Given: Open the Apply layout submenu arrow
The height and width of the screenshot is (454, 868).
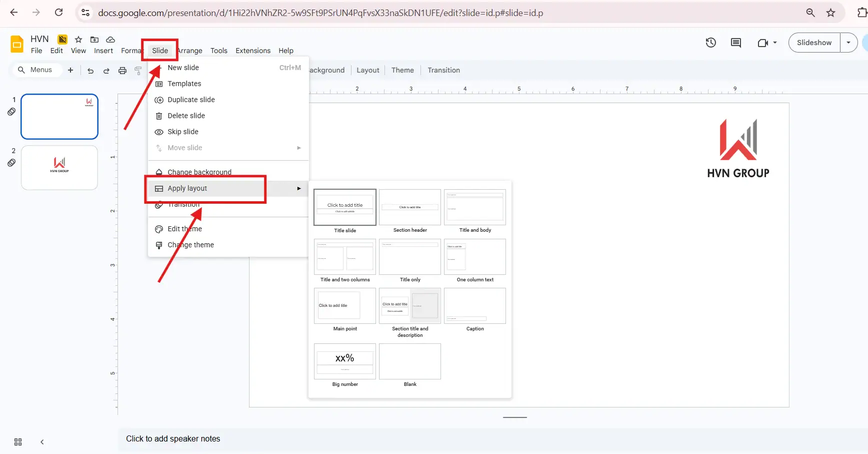Looking at the screenshot, I should point(298,189).
